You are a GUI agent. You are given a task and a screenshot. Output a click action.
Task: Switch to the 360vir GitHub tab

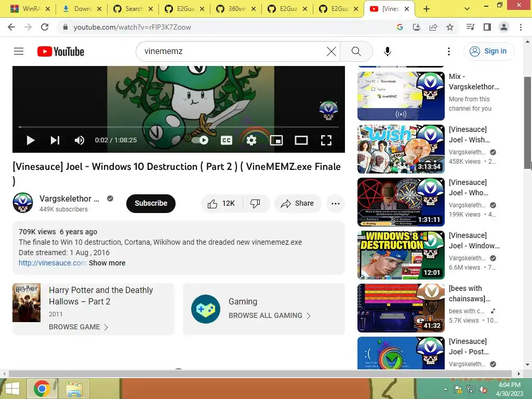point(236,9)
